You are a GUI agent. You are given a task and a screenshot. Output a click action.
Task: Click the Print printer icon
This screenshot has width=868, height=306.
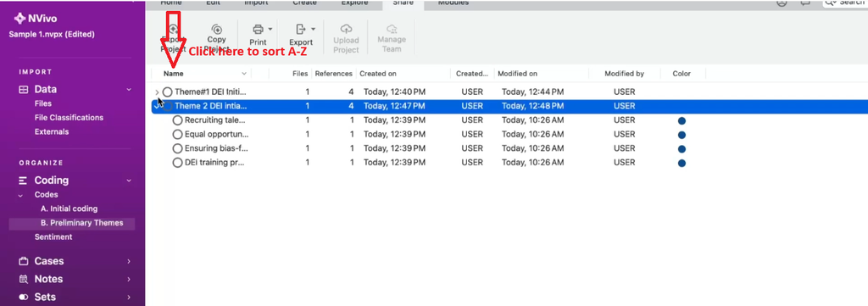point(258,29)
